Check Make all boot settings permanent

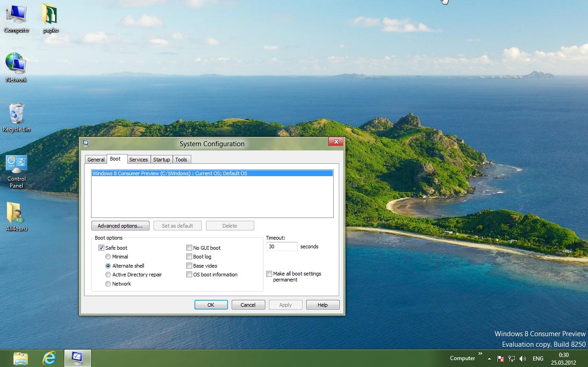point(269,274)
